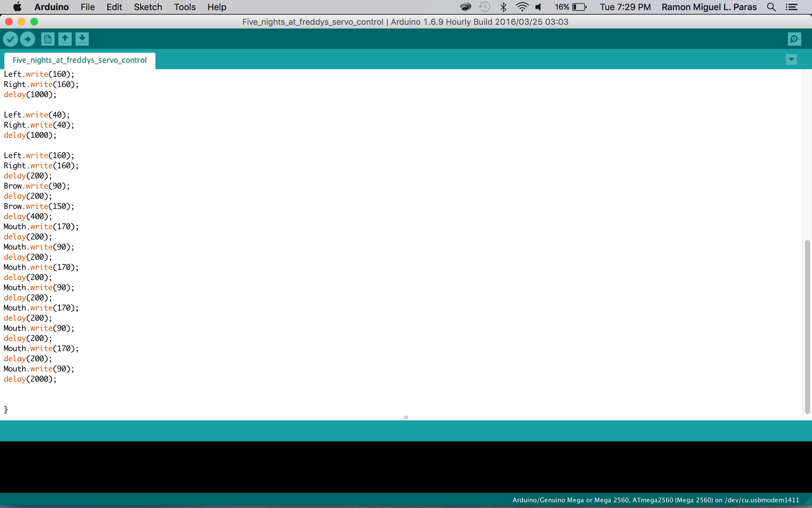
Task: Open the Arduino application menu
Action: (51, 7)
